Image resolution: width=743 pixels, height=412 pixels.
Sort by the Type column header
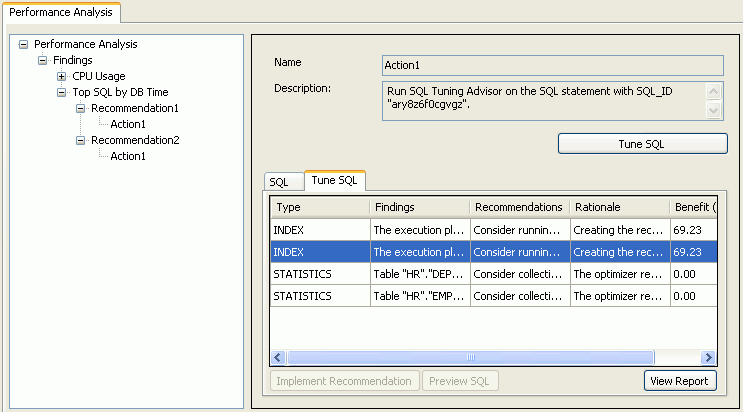[320, 207]
